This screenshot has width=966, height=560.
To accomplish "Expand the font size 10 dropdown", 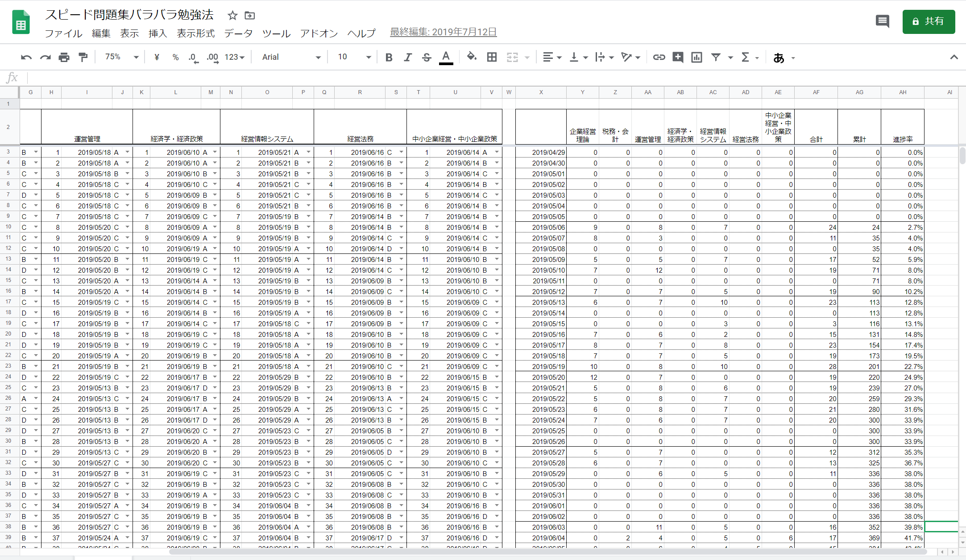I will click(354, 57).
